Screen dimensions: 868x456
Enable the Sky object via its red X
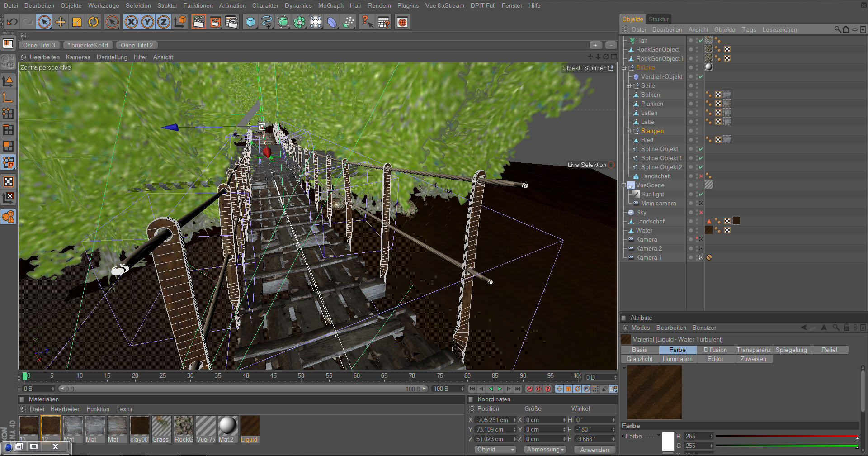701,212
